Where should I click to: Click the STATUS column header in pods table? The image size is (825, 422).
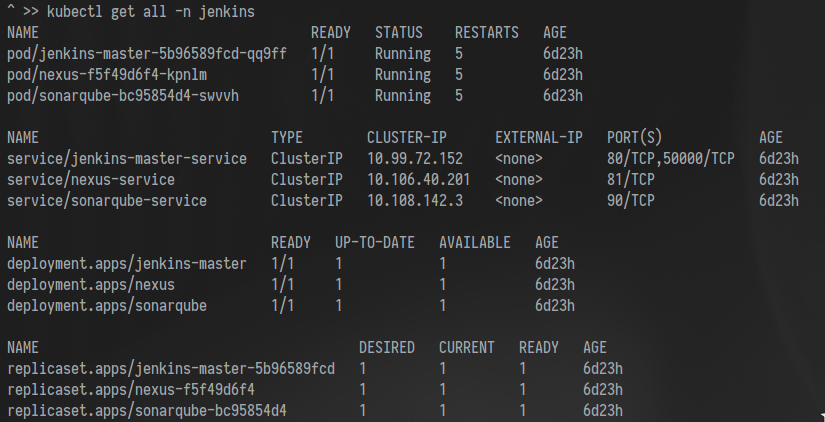[398, 33]
